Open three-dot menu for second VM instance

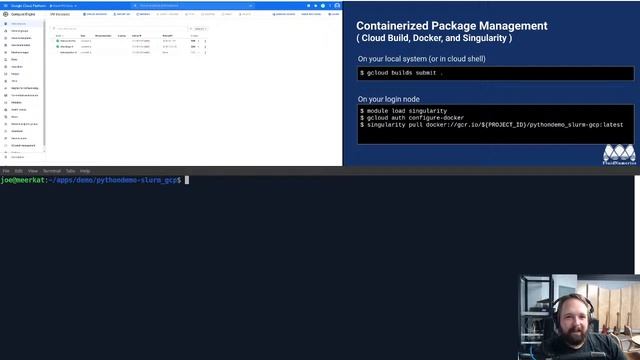(x=205, y=47)
